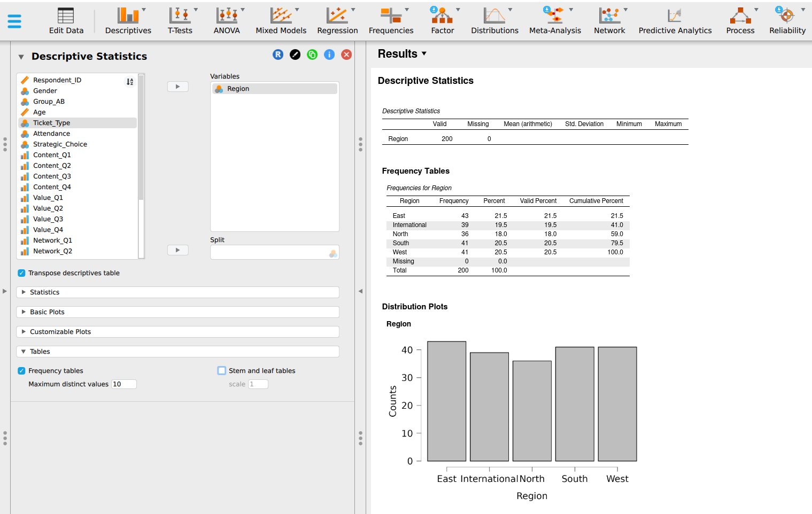
Task: Open the Reliability module menu
Action: [x=787, y=21]
